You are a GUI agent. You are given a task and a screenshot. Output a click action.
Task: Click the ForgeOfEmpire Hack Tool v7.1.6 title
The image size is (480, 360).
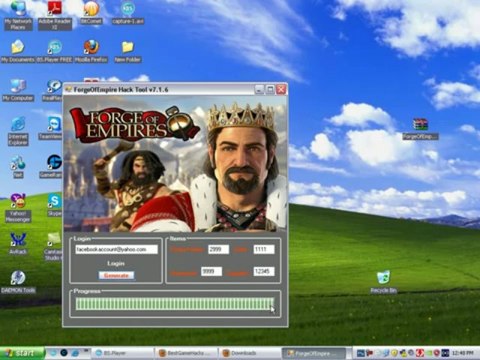(121, 90)
